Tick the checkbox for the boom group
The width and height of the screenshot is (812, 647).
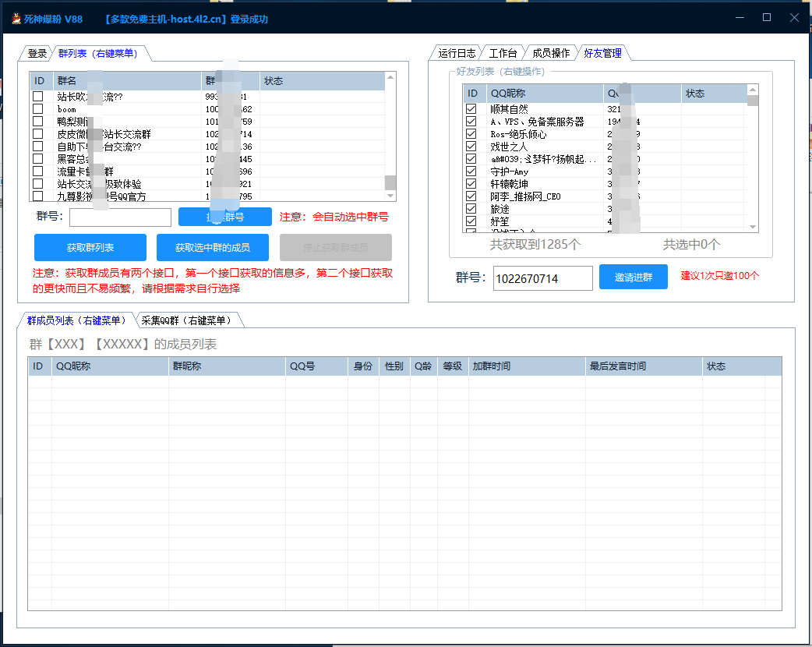tap(37, 109)
